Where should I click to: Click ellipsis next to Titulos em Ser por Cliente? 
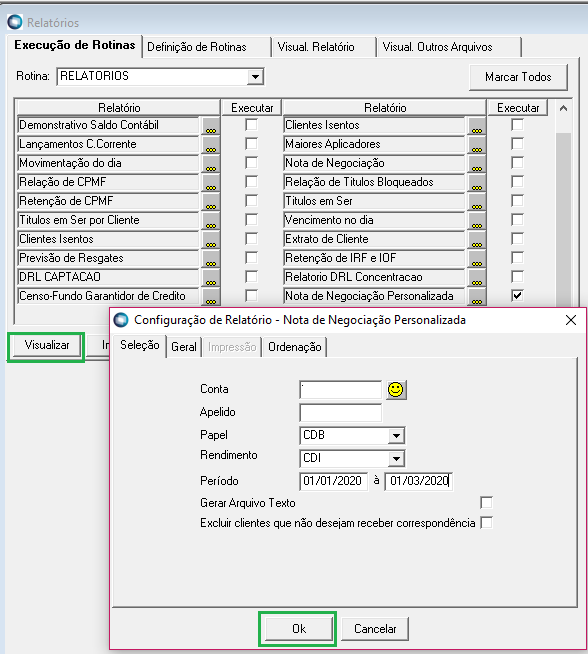coord(211,220)
